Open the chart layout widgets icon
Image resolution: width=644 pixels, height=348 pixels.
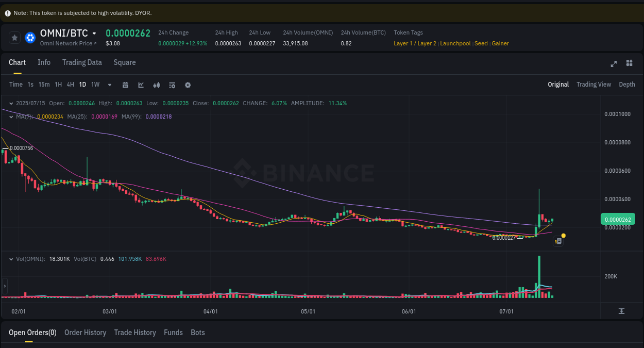tap(629, 64)
